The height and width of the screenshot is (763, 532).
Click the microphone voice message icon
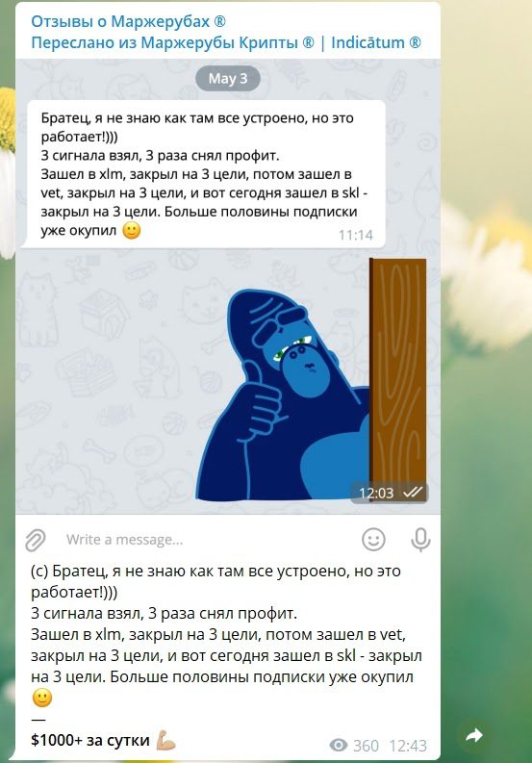click(420, 540)
